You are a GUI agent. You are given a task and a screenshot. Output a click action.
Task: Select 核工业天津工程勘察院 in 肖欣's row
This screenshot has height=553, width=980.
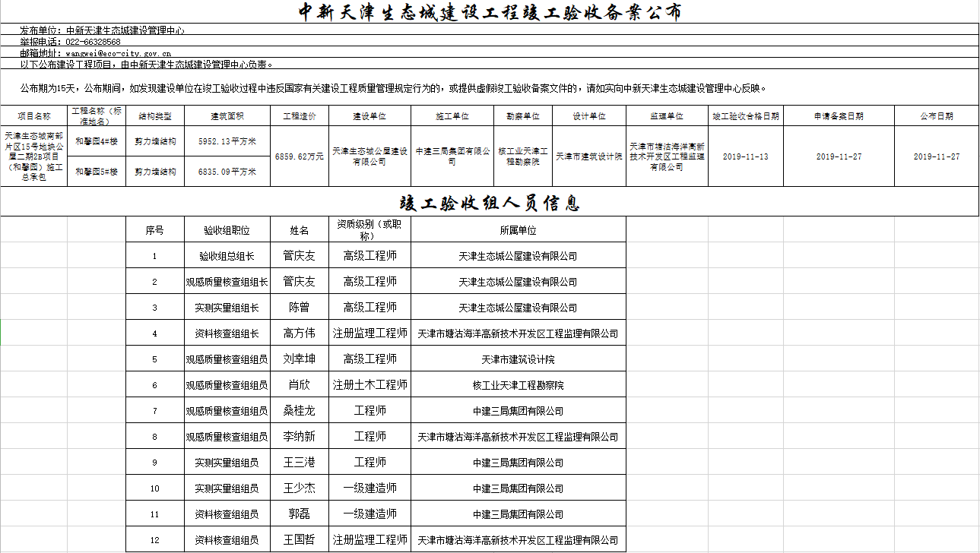518,385
